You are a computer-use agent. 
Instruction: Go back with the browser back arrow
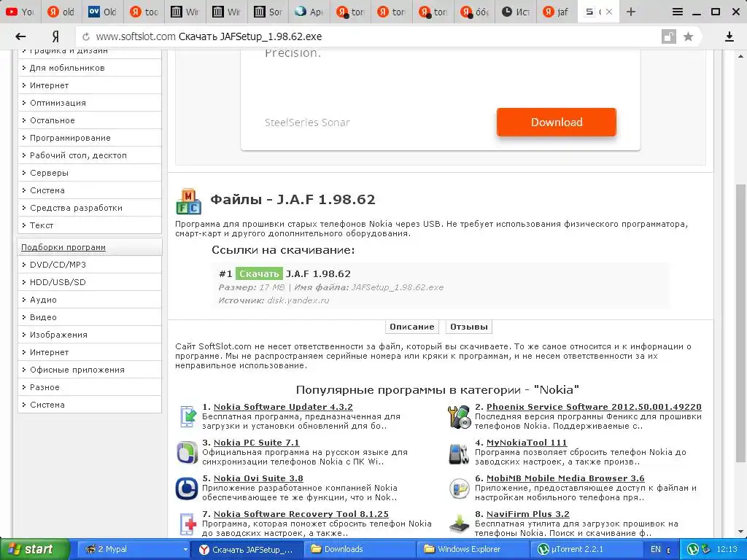(20, 36)
